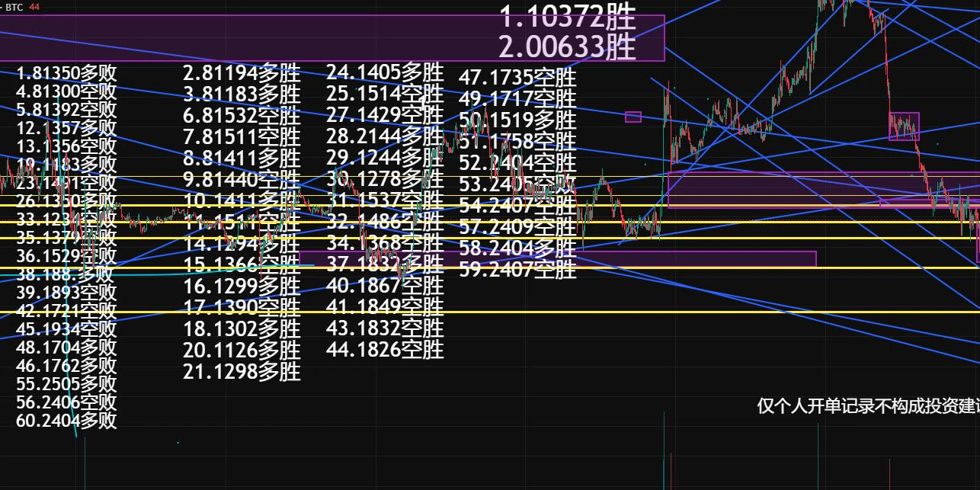Select the 1.10372胜 annotation
This screenshot has width=980, height=490.
tap(568, 15)
